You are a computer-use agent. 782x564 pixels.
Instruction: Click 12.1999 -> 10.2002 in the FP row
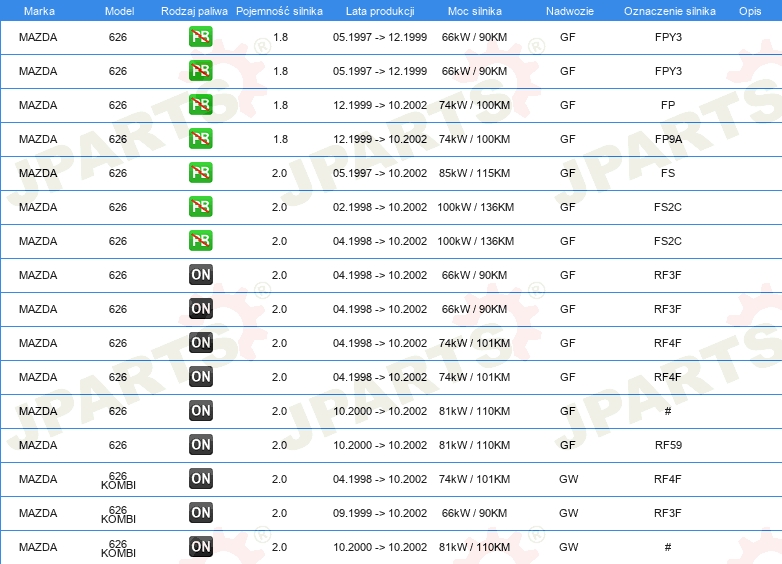point(380,105)
